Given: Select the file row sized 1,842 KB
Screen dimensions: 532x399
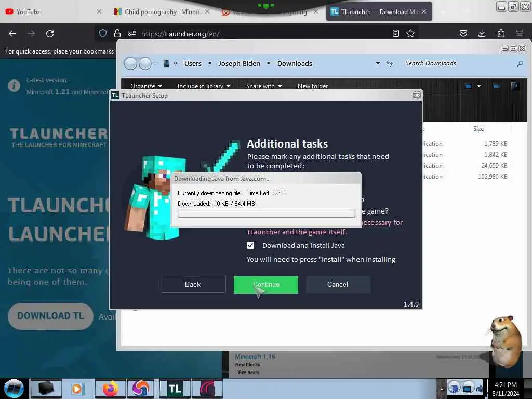Looking at the screenshot, I should click(465, 155).
